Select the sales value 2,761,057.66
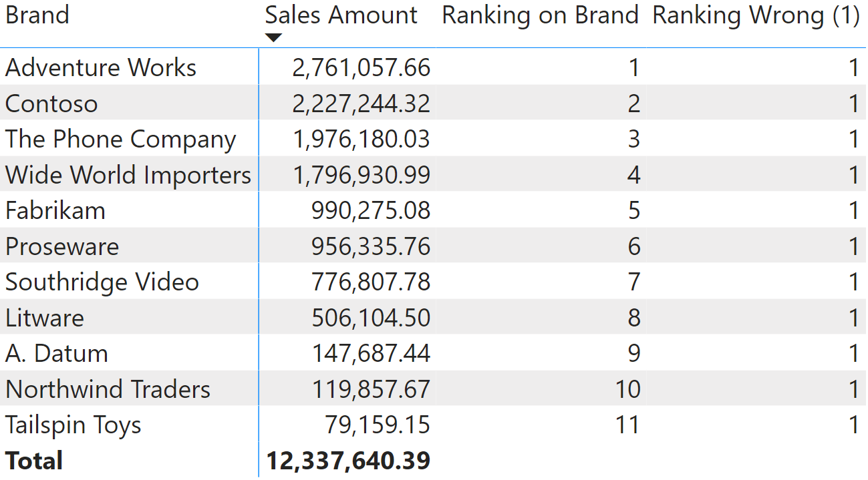Image resolution: width=868 pixels, height=480 pixels. pyautogui.click(x=361, y=67)
